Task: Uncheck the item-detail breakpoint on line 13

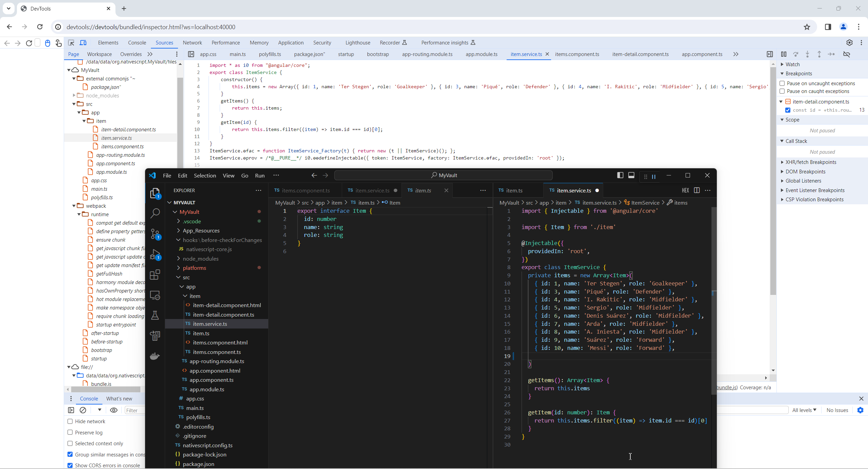Action: click(788, 110)
